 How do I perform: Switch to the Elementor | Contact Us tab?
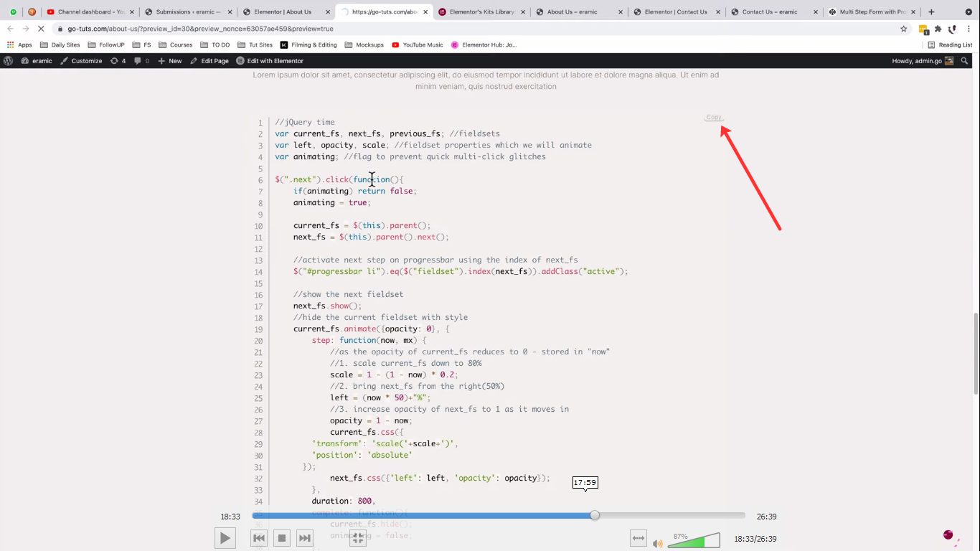677,11
